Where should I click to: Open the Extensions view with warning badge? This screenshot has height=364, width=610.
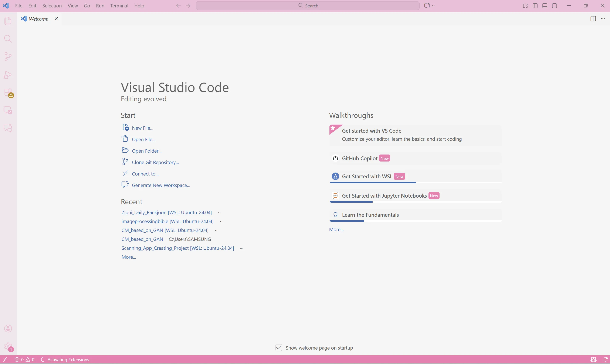(8, 93)
